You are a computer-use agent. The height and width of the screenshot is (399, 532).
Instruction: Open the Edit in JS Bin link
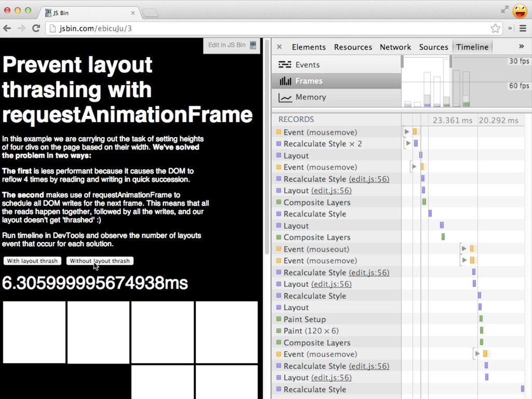click(x=232, y=45)
